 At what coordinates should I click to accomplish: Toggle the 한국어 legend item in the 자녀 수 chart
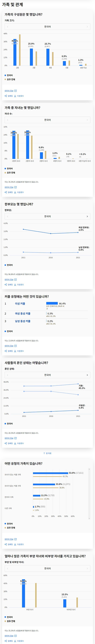[x=9, y=168]
